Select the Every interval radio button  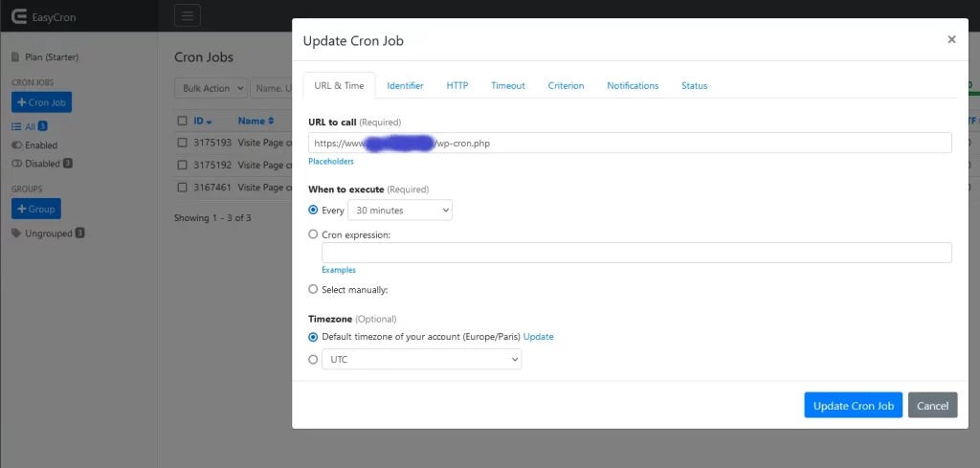pos(313,210)
